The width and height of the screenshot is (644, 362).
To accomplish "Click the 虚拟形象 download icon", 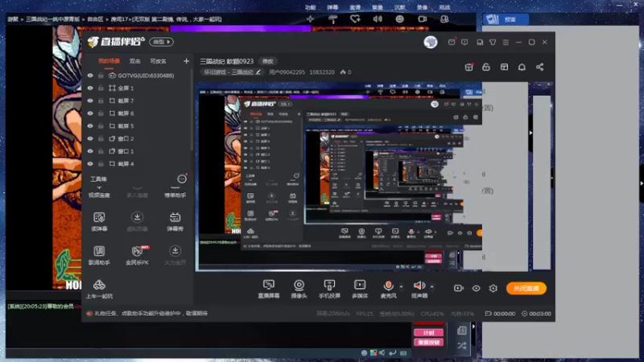I will (137, 216).
